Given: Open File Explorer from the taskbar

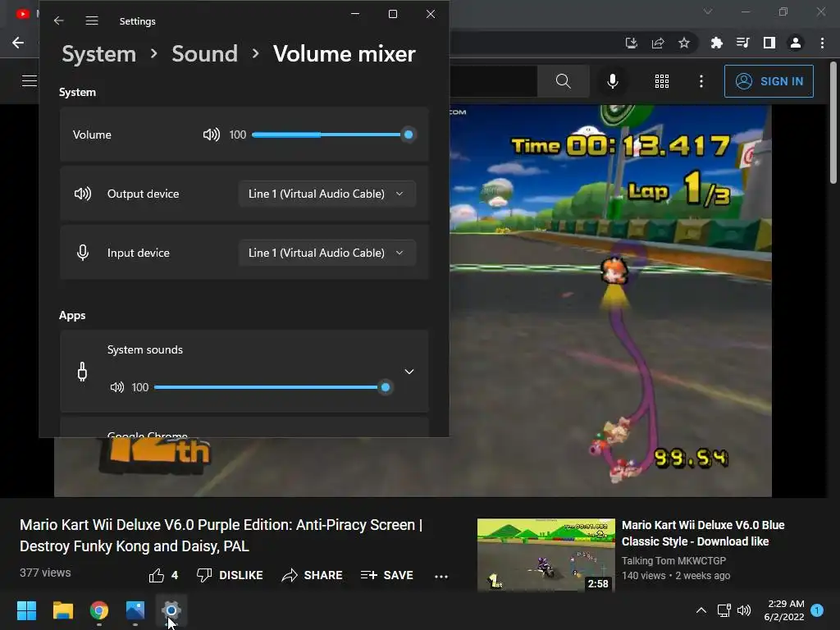Looking at the screenshot, I should (x=62, y=610).
